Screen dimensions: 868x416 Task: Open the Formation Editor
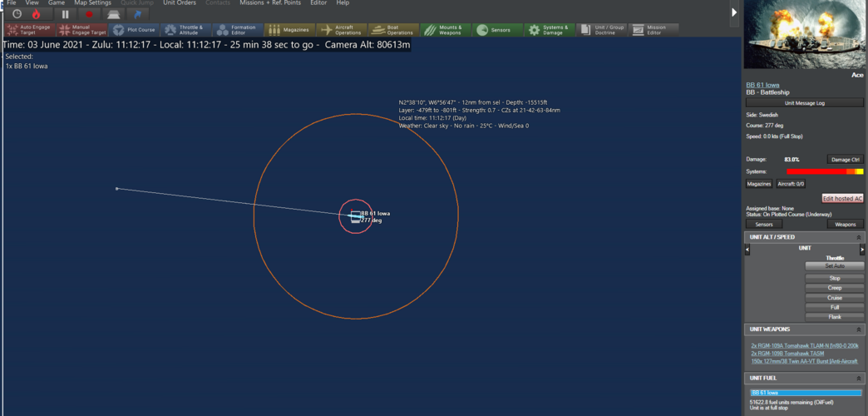pyautogui.click(x=238, y=30)
